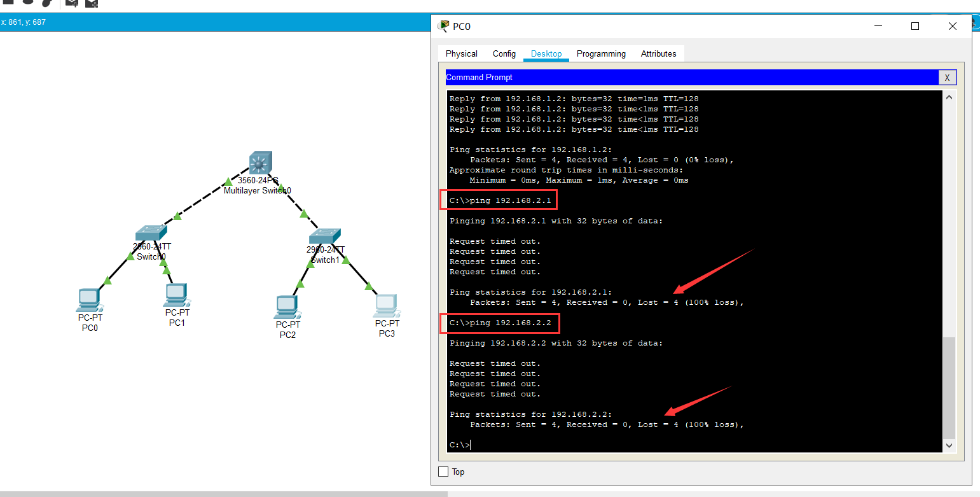The image size is (980, 497).
Task: Select the PC0 computer device icon
Action: click(90, 301)
